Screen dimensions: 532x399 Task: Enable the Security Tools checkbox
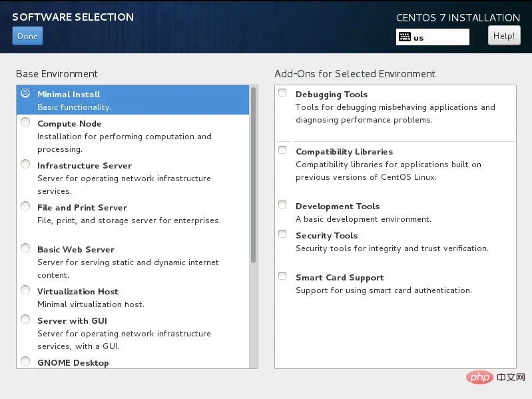pyautogui.click(x=282, y=234)
